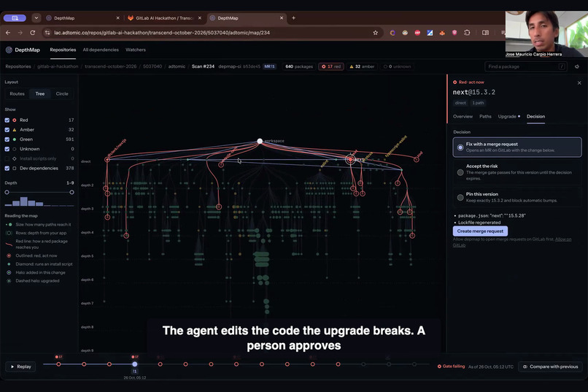Start the Replay playback

click(21, 366)
